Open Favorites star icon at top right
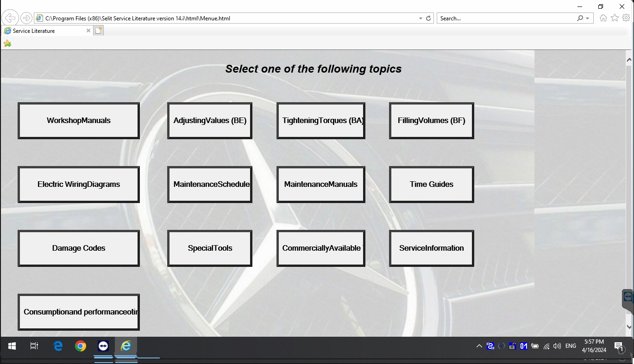 point(615,18)
